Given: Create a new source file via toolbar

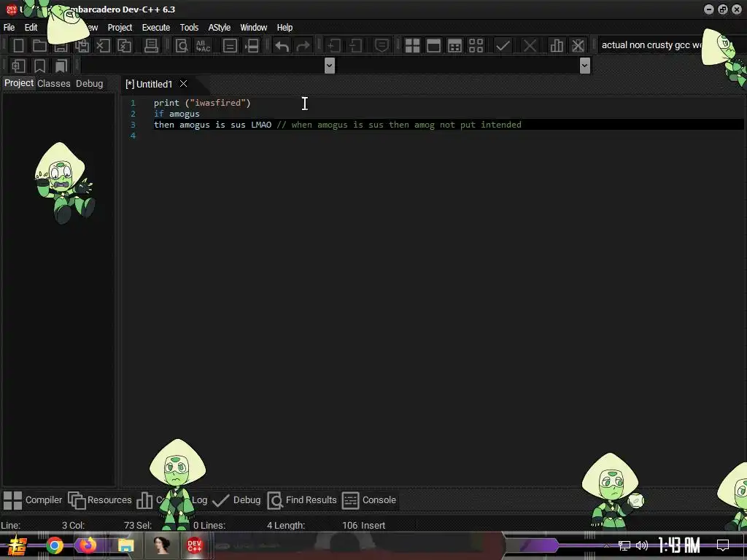Looking at the screenshot, I should 18,46.
